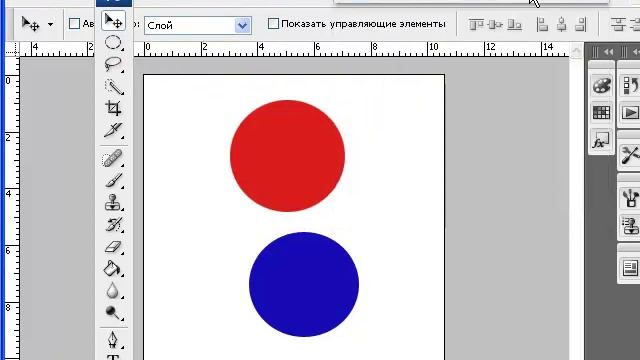Image resolution: width=640 pixels, height=360 pixels.
Task: Click the Align right edges icon
Action: [580, 24]
